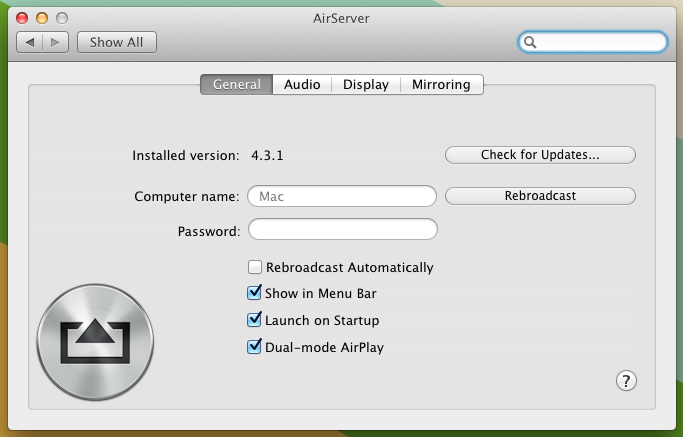Close the AirServer window
The image size is (683, 437).
(x=22, y=18)
